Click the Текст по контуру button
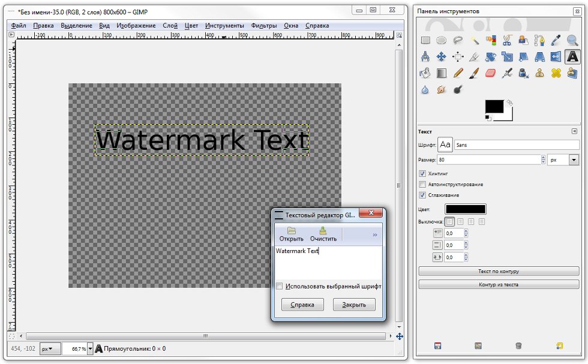588x364 pixels. pyautogui.click(x=498, y=271)
